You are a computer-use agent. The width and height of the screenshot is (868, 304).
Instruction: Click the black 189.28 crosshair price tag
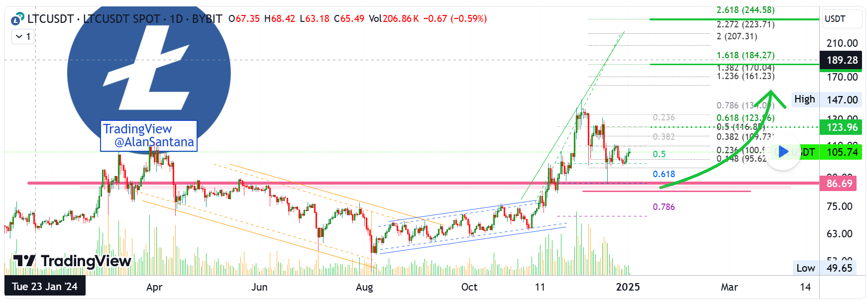click(x=842, y=60)
